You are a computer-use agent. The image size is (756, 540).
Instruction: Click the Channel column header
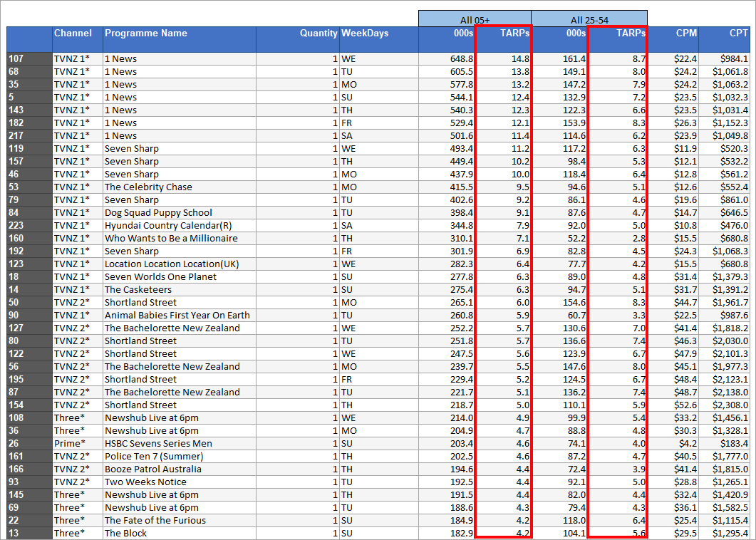(77, 39)
